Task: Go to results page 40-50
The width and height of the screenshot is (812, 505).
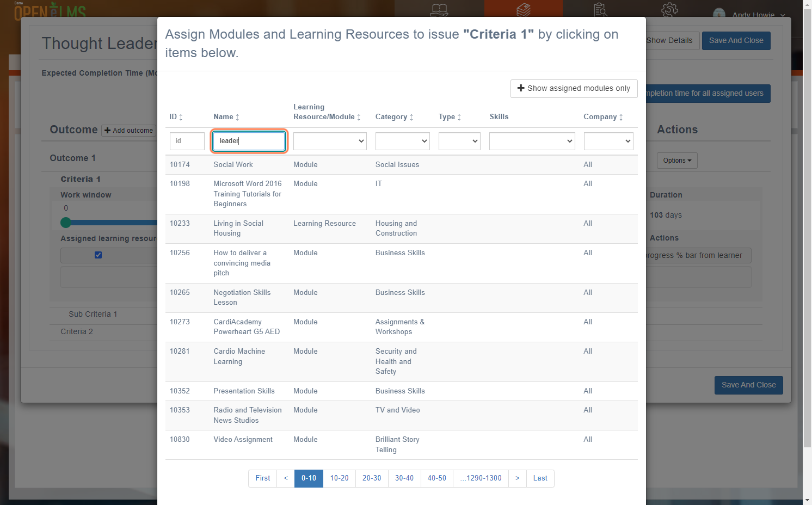Action: (436, 478)
